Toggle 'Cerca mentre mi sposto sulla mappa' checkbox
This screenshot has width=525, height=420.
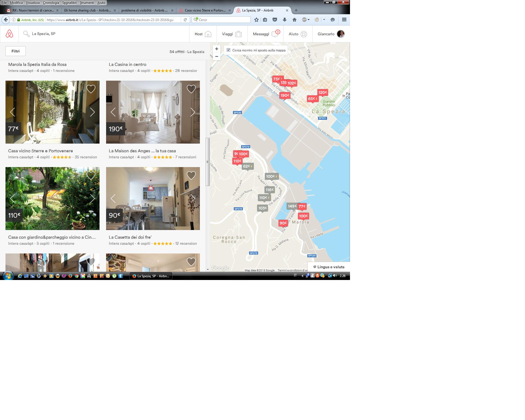pos(229,50)
